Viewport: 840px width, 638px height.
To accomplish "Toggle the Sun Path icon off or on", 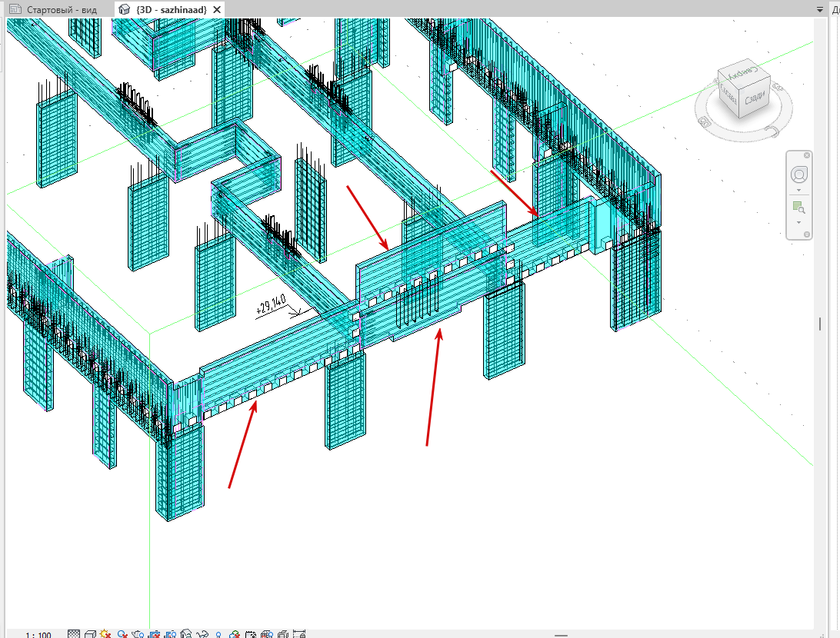I will 105,634.
